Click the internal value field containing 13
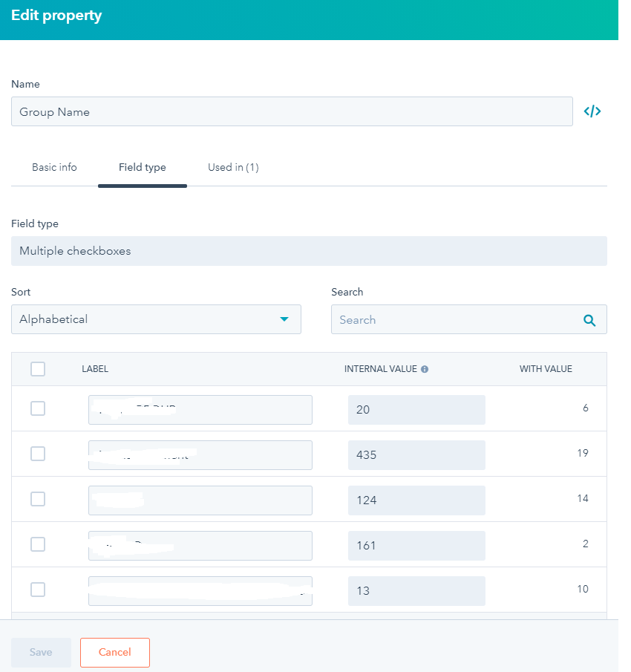Image resolution: width=631 pixels, height=672 pixels. coord(416,589)
